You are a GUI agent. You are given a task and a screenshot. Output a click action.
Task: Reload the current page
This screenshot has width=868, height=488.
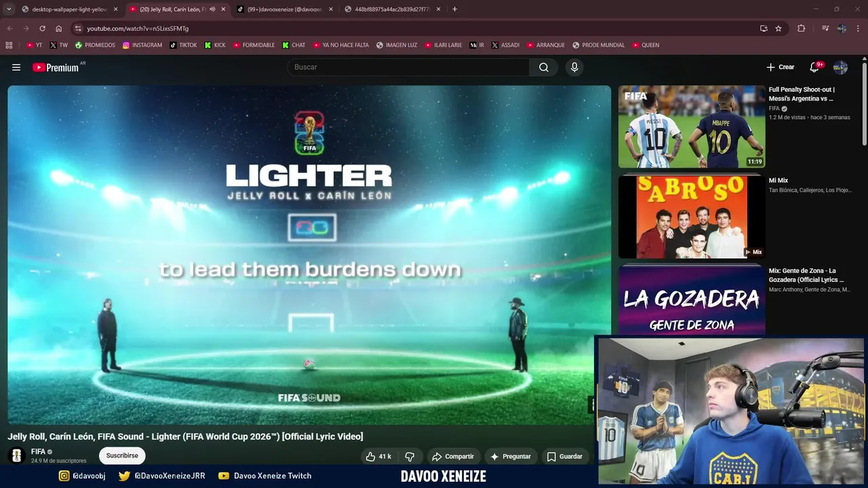(x=42, y=28)
